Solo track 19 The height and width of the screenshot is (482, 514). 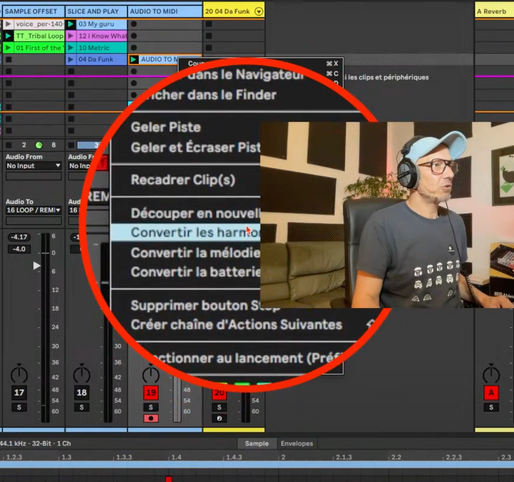[x=151, y=407]
